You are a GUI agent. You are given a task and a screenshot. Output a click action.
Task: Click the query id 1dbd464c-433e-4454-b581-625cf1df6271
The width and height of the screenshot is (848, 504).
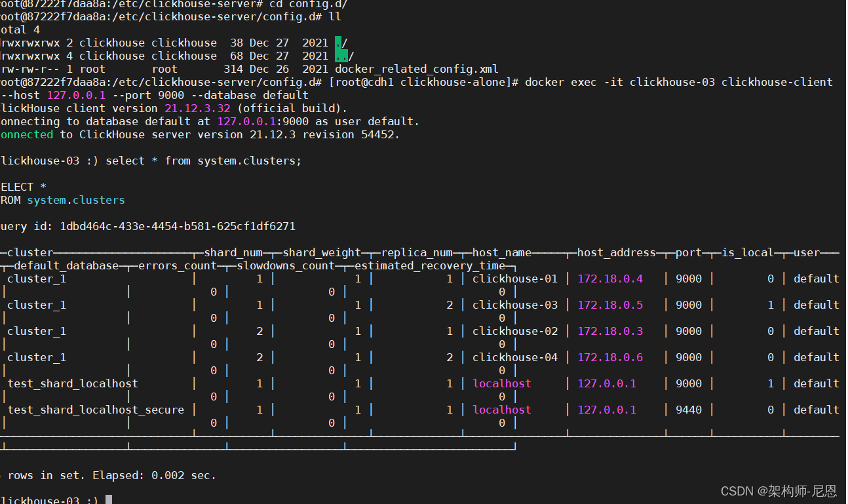[x=178, y=226]
